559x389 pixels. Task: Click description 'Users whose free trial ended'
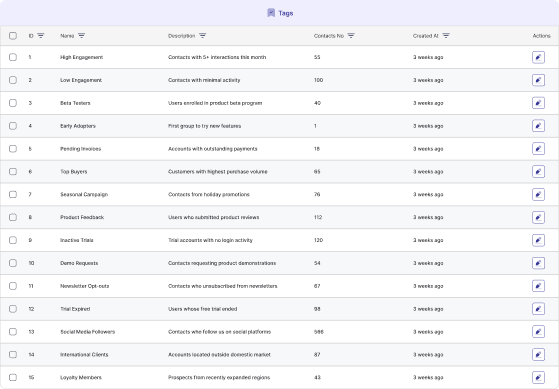coord(202,309)
